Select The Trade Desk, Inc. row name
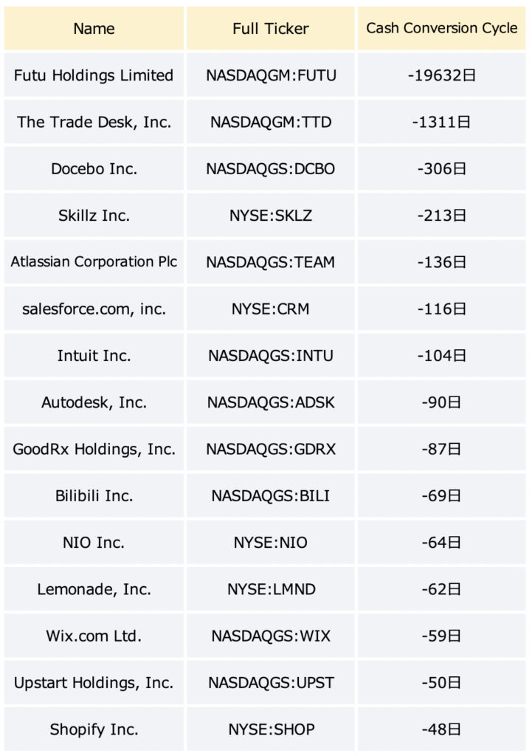This screenshot has width=532, height=756. tap(94, 122)
